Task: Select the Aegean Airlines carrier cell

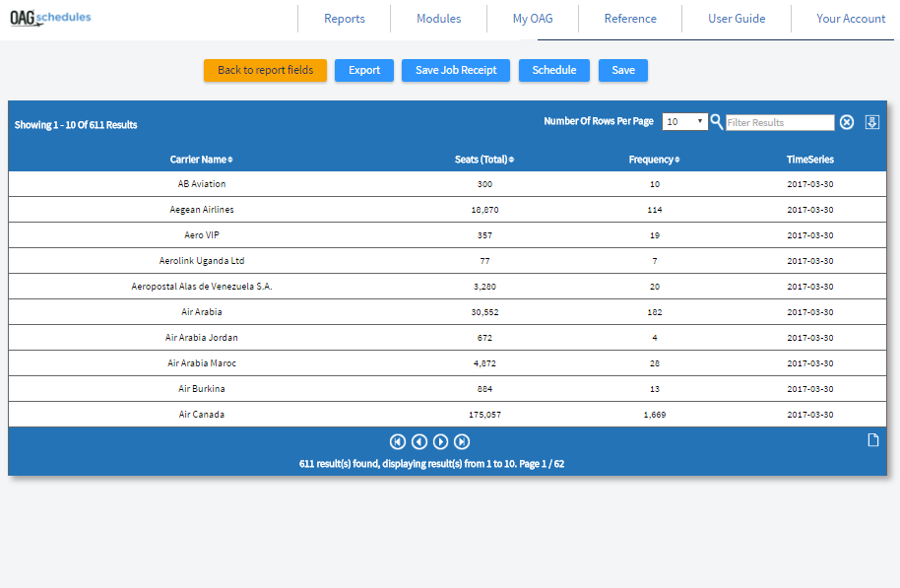Action: (x=202, y=210)
